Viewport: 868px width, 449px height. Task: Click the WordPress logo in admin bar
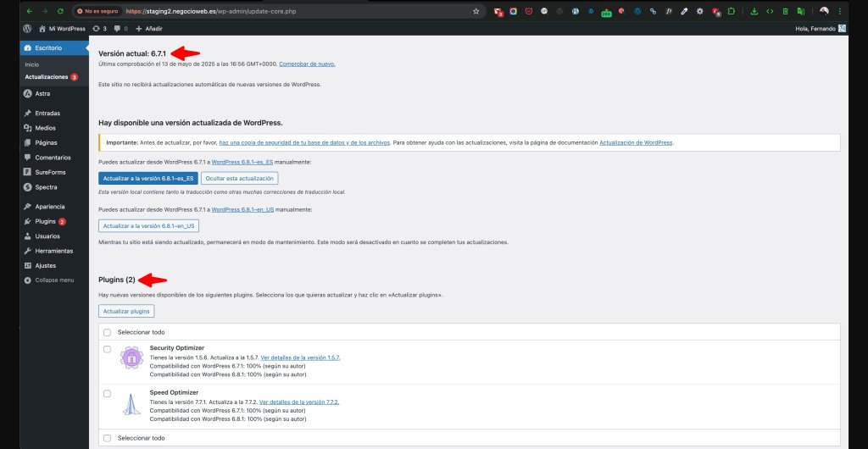coord(27,28)
